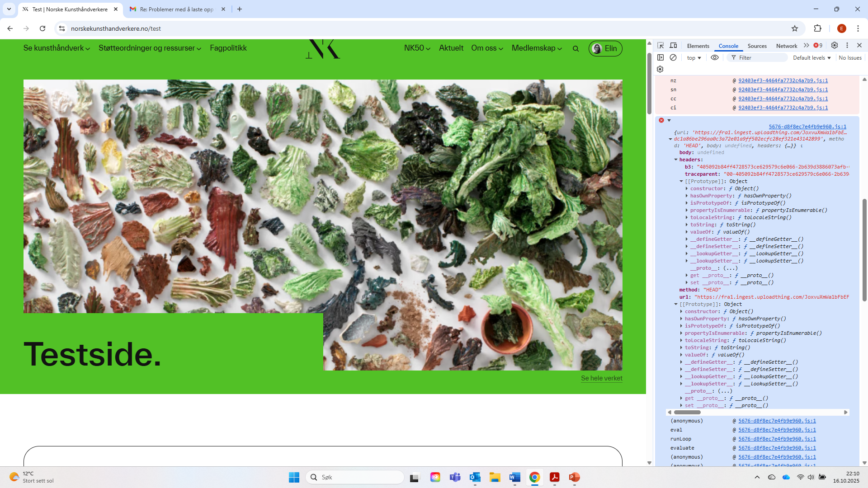The width and height of the screenshot is (868, 488).
Task: Create a live expression with eye icon
Action: pyautogui.click(x=715, y=58)
